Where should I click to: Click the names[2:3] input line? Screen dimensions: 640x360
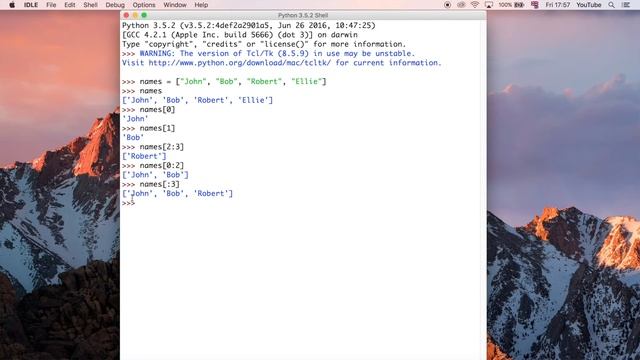point(153,147)
